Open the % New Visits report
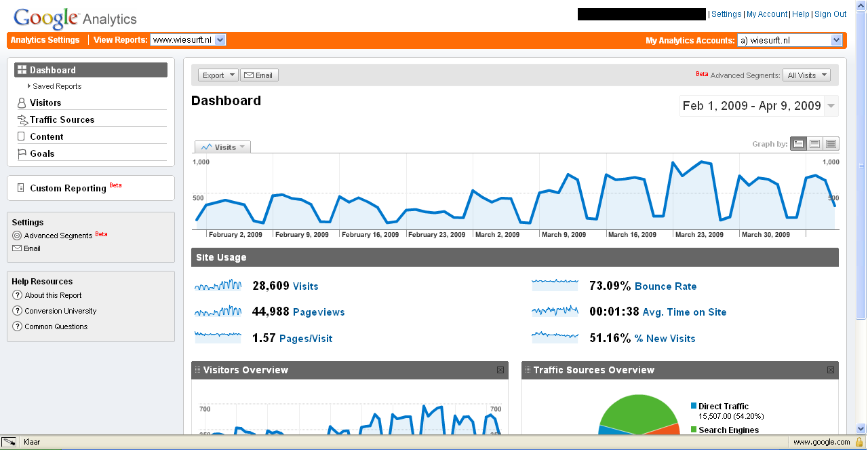Screen dimensions: 868x450 (x=665, y=339)
